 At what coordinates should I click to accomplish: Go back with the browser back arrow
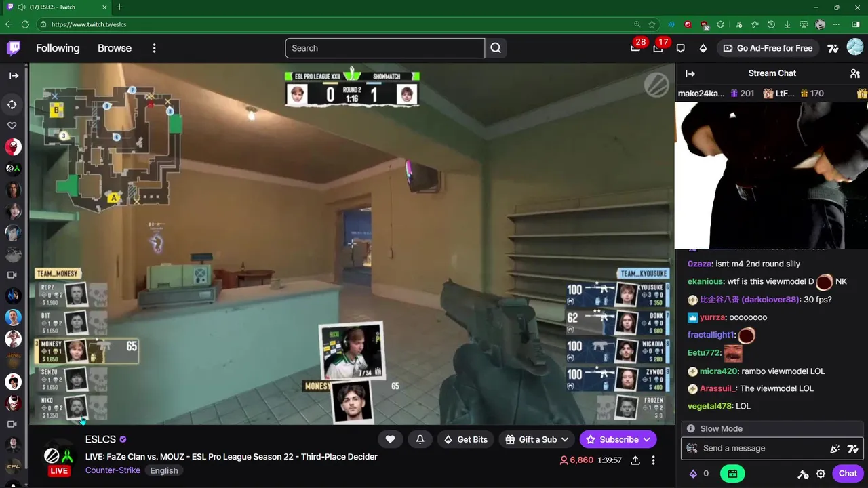point(9,24)
